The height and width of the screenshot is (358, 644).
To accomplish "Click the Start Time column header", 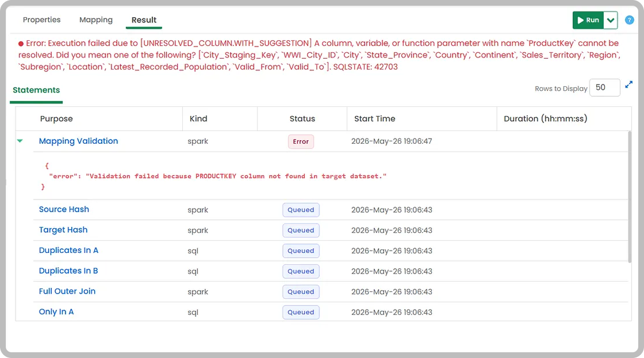I will point(374,118).
